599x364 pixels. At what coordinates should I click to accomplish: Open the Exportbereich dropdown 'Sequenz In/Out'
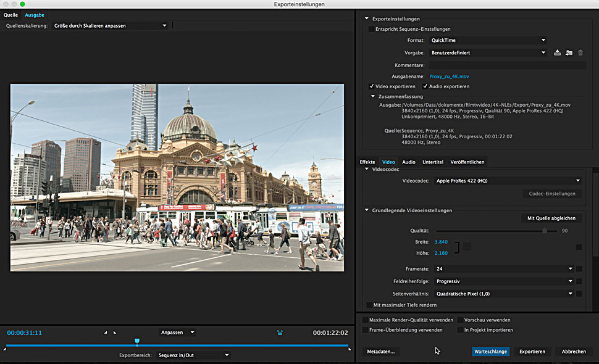point(193,355)
